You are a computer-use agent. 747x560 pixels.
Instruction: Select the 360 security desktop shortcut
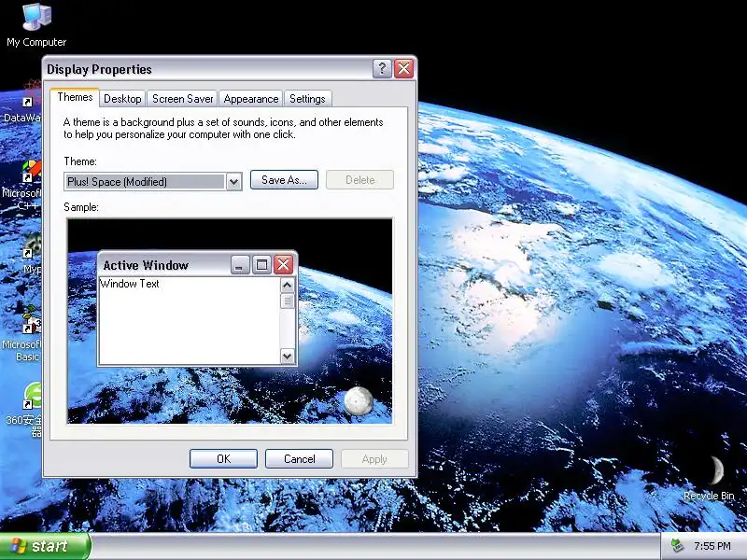(25, 410)
